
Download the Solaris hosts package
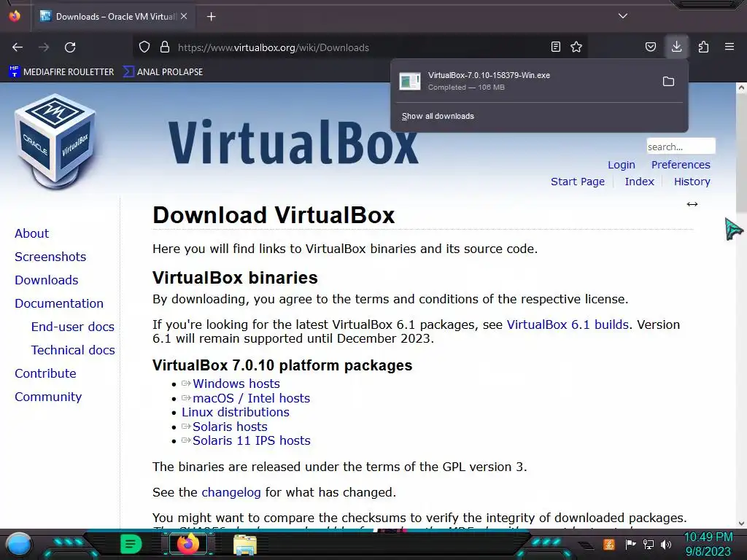click(230, 427)
